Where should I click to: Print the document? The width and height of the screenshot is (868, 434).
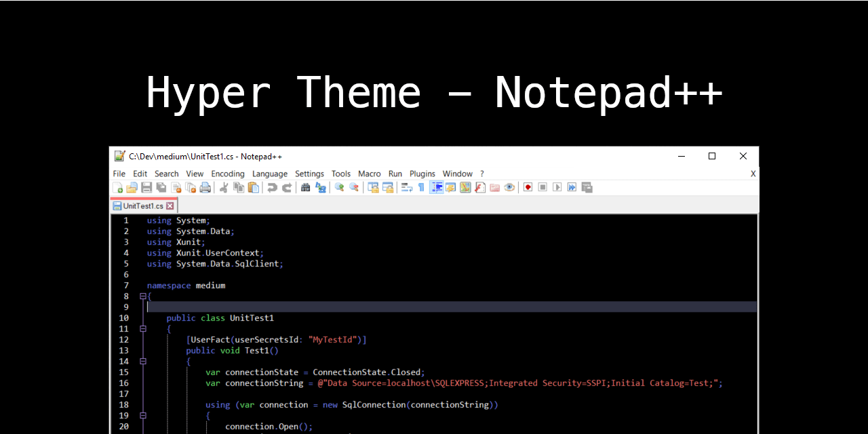pyautogui.click(x=205, y=187)
